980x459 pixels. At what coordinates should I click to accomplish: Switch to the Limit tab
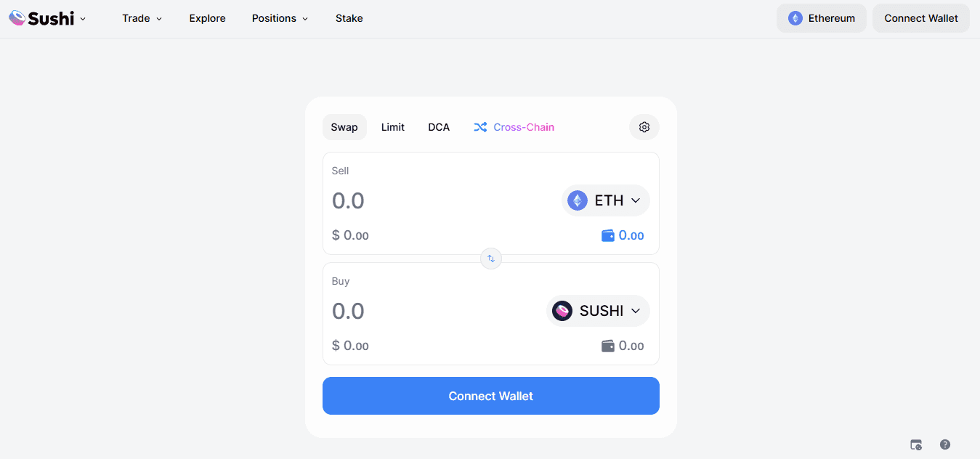[393, 127]
